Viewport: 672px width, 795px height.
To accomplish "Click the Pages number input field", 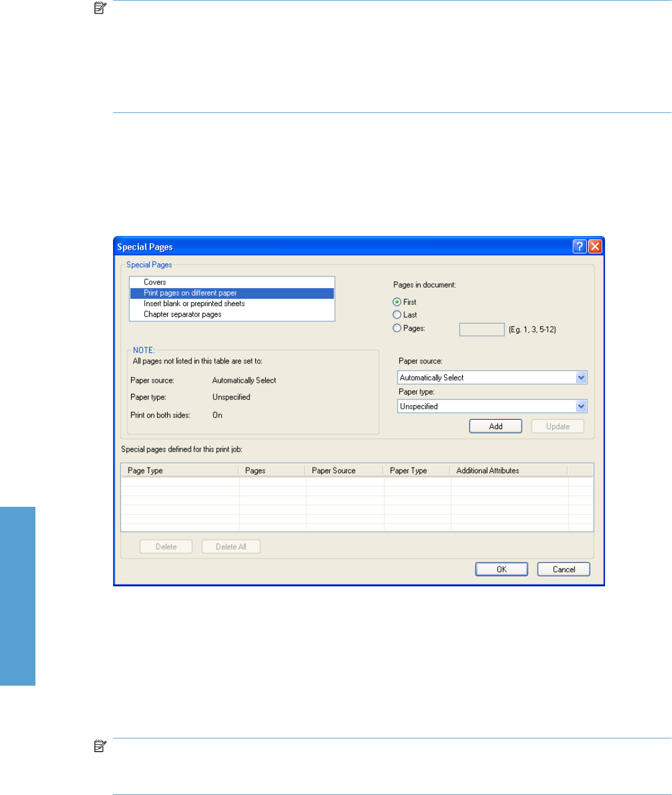I will pos(482,329).
